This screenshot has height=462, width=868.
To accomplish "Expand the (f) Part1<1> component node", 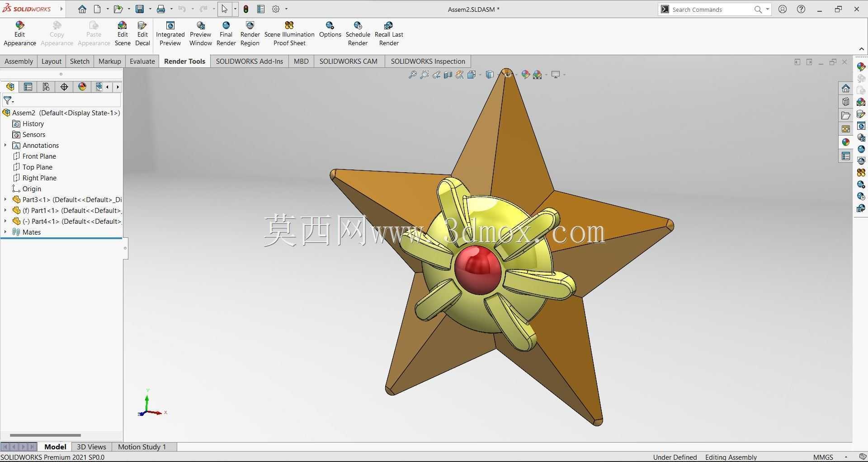I will pyautogui.click(x=5, y=210).
